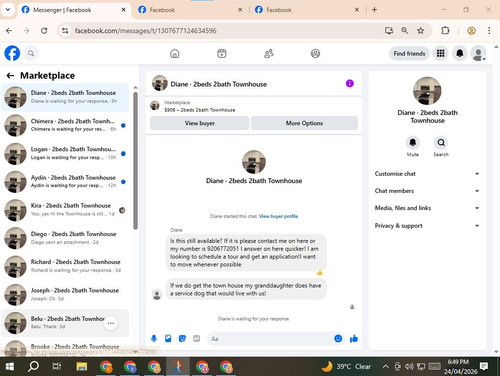The height and width of the screenshot is (376, 500).
Task: Click the Facebook logo
Action: [12, 53]
